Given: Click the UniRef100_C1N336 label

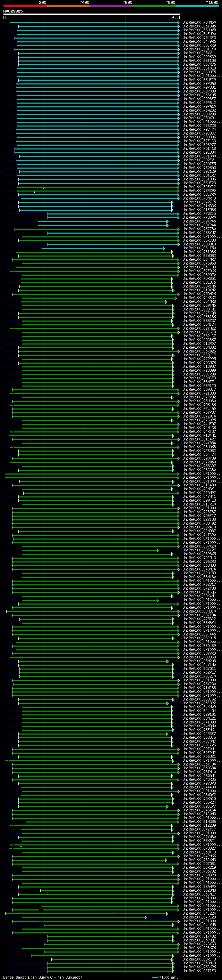Looking at the screenshot, I should (199, 206).
